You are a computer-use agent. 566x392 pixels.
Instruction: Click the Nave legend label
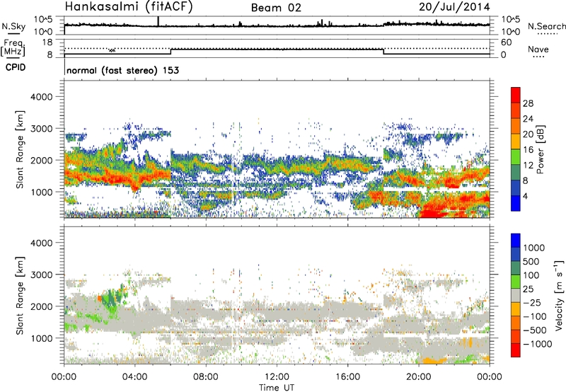[538, 49]
